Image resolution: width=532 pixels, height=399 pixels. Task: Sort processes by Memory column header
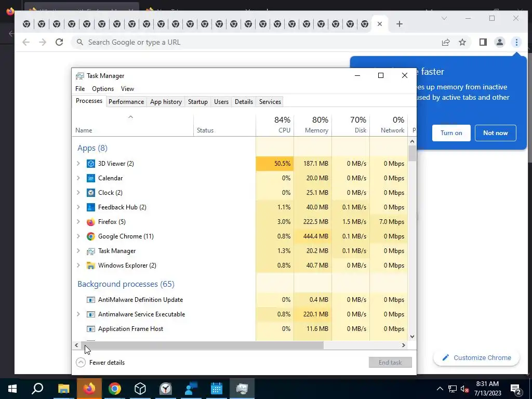(313, 125)
